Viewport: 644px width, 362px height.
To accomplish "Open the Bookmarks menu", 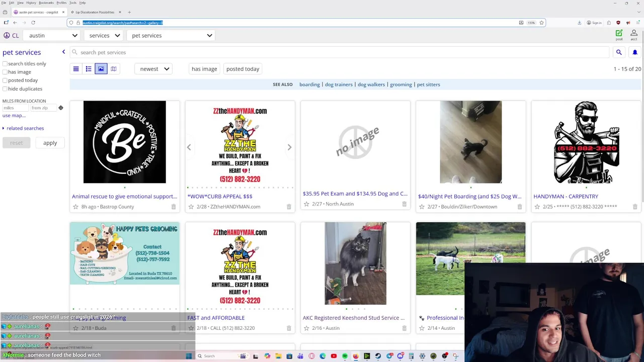I will pyautogui.click(x=46, y=3).
